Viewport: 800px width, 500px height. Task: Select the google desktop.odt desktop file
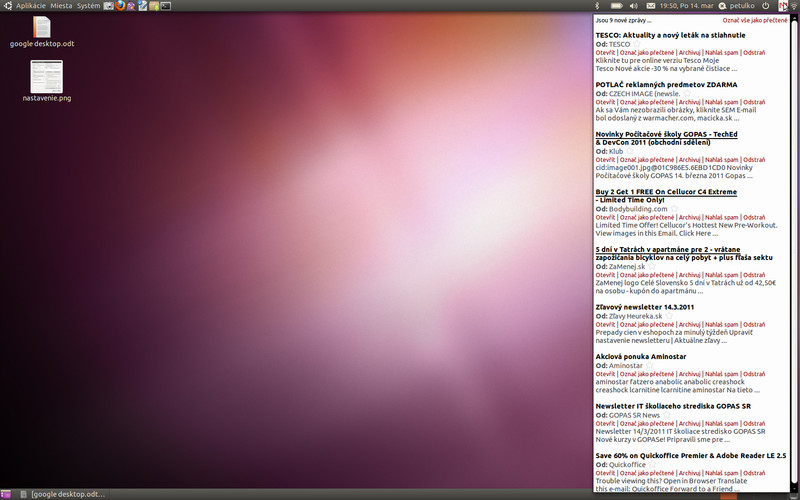(x=42, y=31)
